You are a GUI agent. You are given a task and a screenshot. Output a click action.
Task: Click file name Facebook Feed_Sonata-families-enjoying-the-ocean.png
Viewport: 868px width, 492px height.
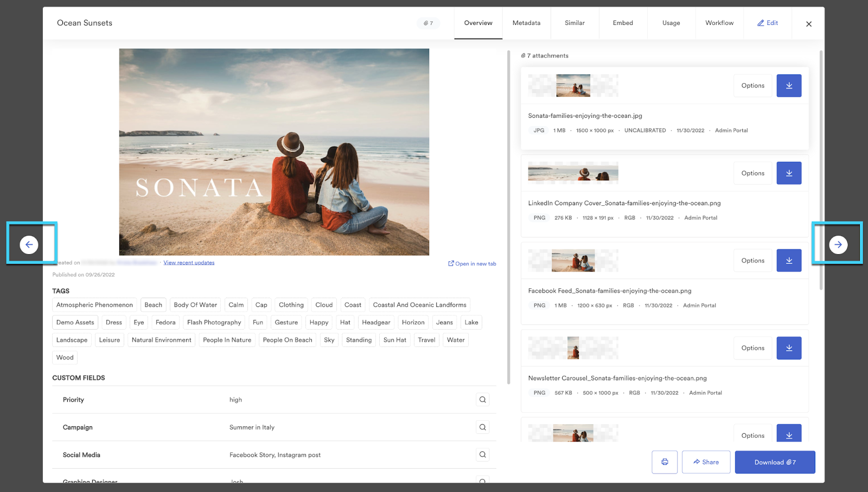click(610, 291)
